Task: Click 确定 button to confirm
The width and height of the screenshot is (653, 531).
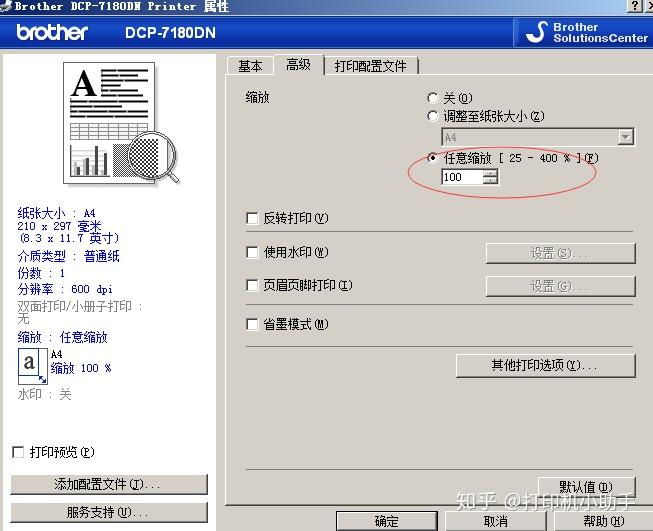Action: click(386, 521)
